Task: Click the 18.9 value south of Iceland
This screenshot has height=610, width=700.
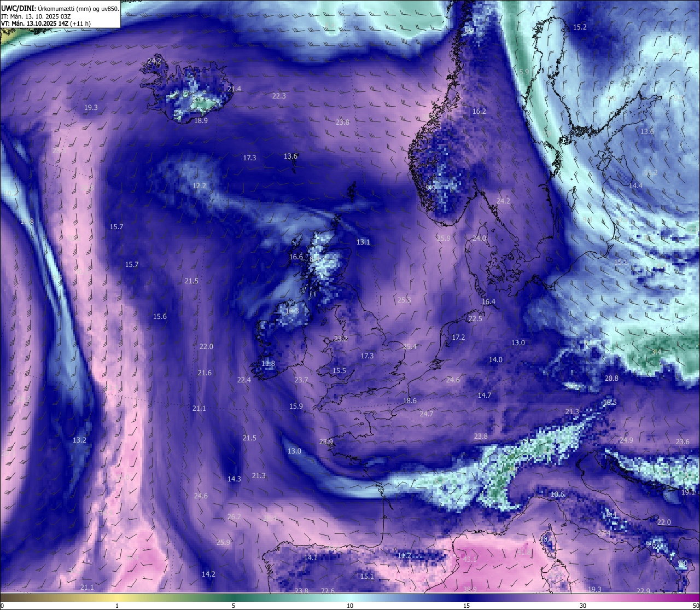Action: 201,120
